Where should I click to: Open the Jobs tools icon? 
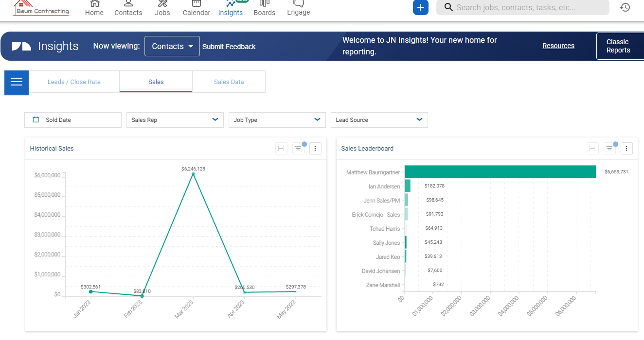coord(162,4)
